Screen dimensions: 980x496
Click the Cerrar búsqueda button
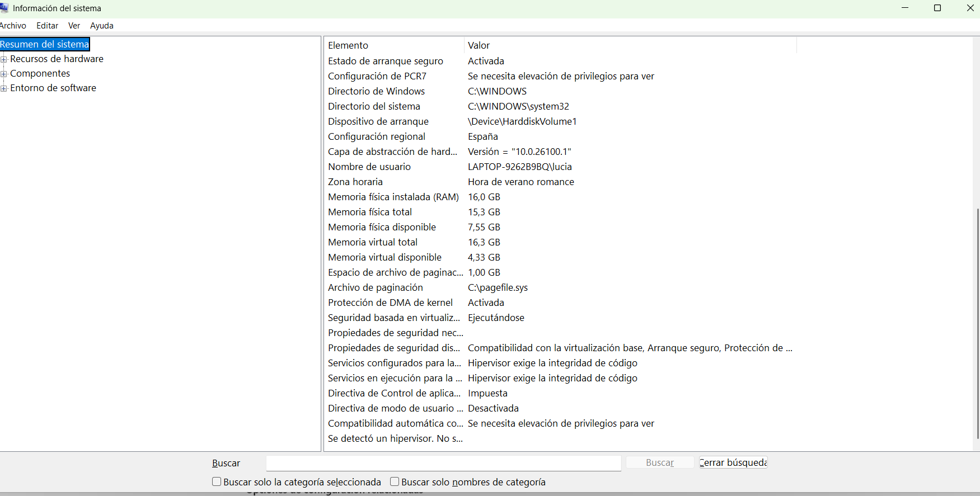point(733,462)
